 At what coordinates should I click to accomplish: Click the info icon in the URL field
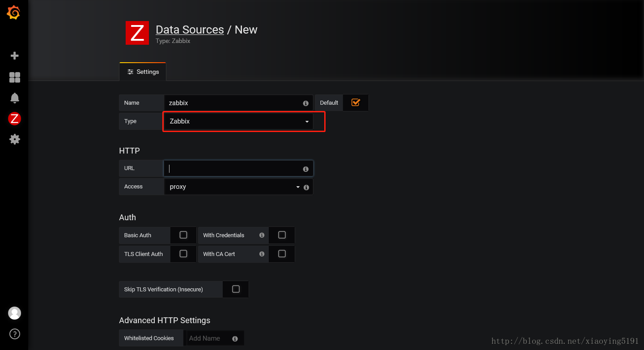[306, 169]
